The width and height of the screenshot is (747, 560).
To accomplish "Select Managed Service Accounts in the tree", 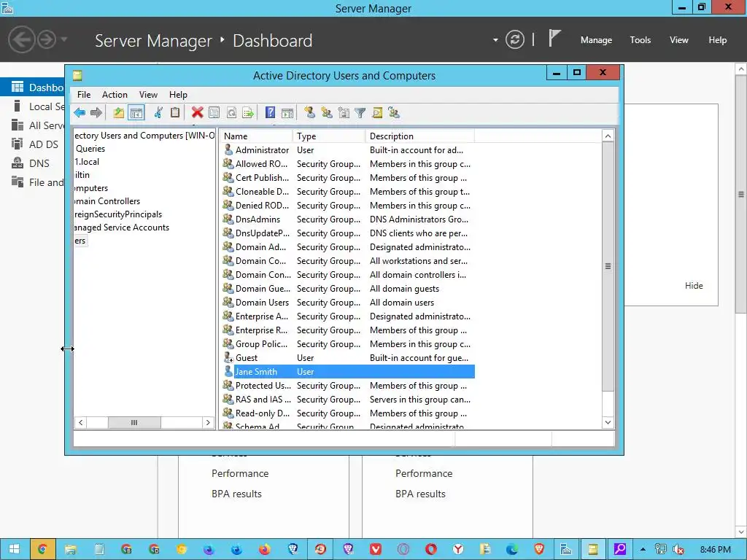I will click(122, 227).
